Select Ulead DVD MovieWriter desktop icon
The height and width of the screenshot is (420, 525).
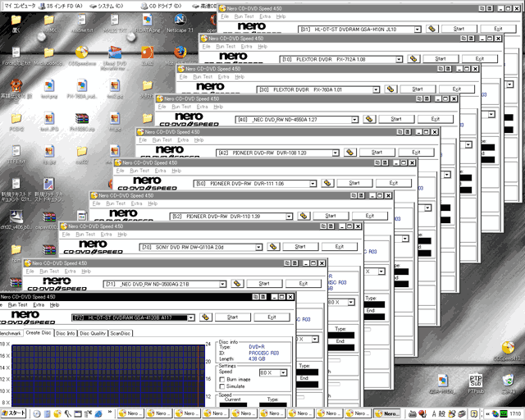(115, 58)
